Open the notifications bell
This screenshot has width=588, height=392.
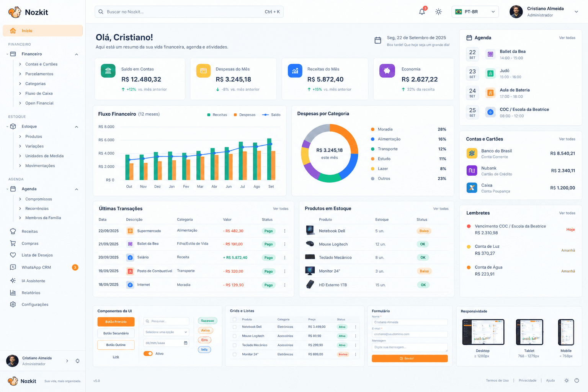coord(422,11)
